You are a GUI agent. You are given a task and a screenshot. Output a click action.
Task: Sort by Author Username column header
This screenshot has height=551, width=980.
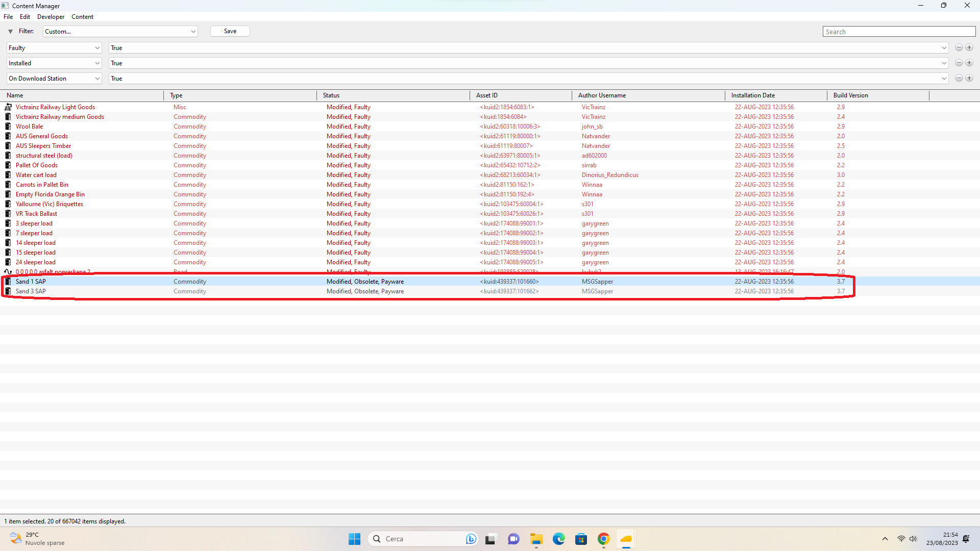pos(648,95)
